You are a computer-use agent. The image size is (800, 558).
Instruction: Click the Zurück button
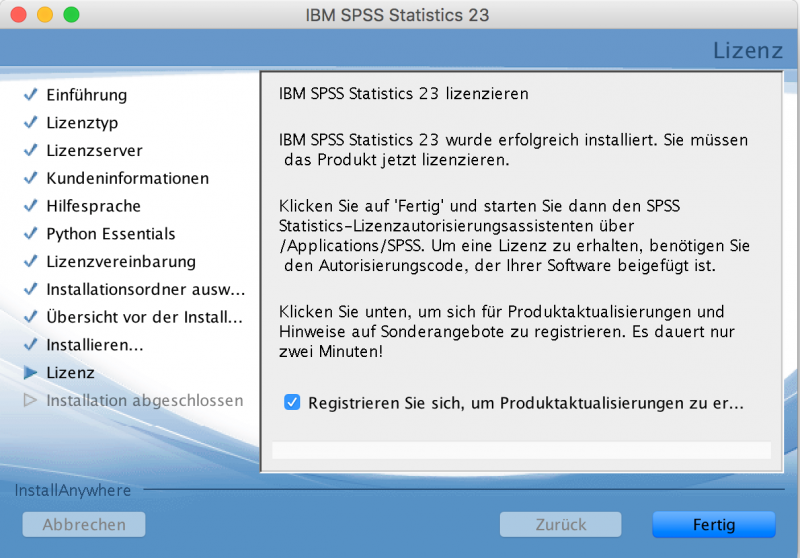561,524
